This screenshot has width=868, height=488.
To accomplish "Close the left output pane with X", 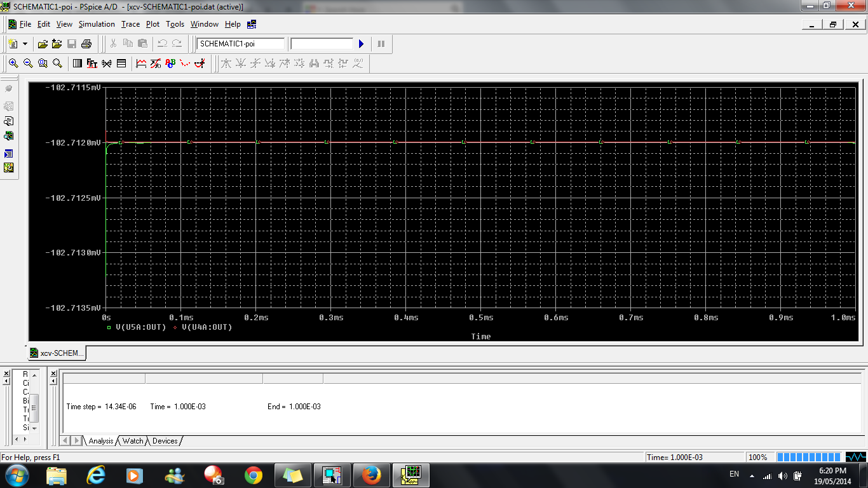I will [x=6, y=374].
